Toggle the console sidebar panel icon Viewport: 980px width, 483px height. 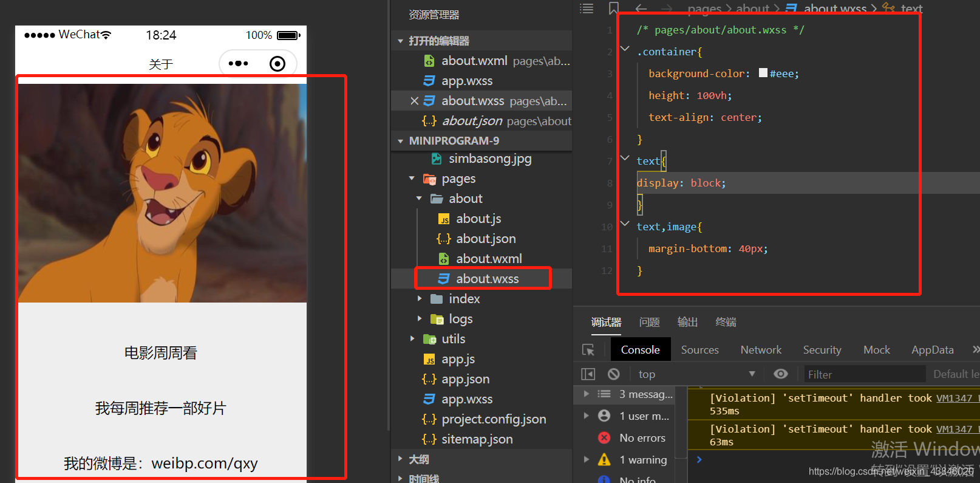click(588, 374)
